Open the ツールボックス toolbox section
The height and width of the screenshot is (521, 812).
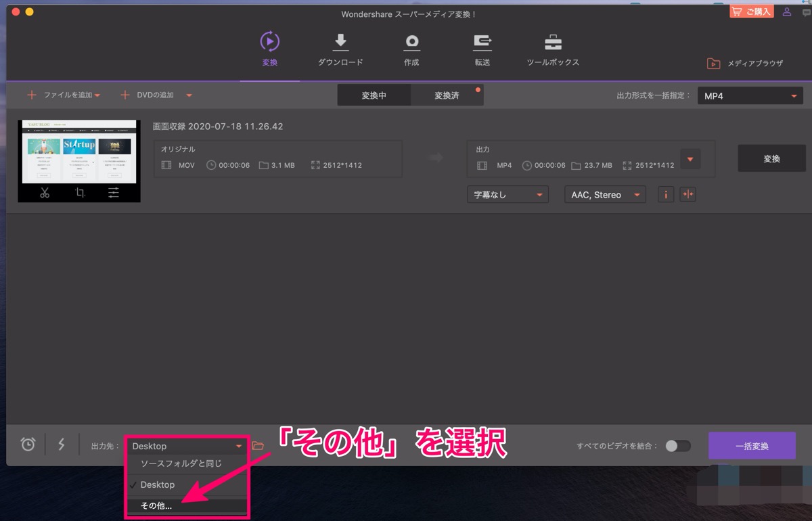tap(553, 42)
